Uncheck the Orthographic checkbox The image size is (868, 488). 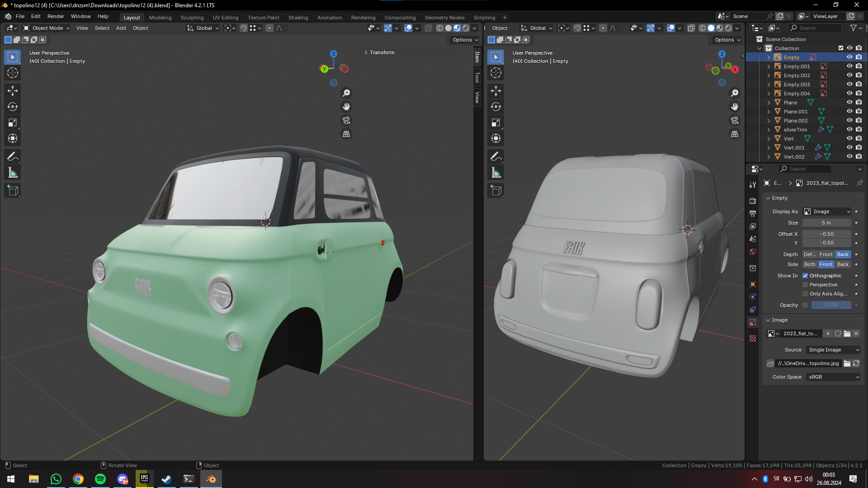(805, 276)
